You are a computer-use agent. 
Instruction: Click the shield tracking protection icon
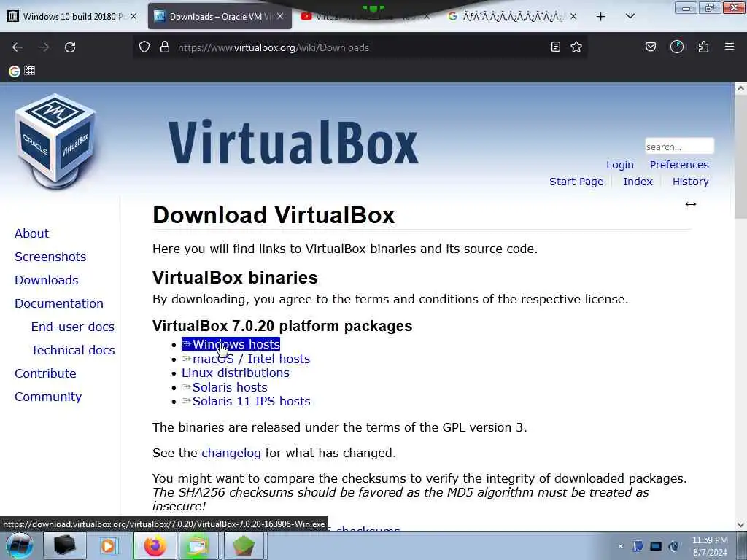coord(144,47)
